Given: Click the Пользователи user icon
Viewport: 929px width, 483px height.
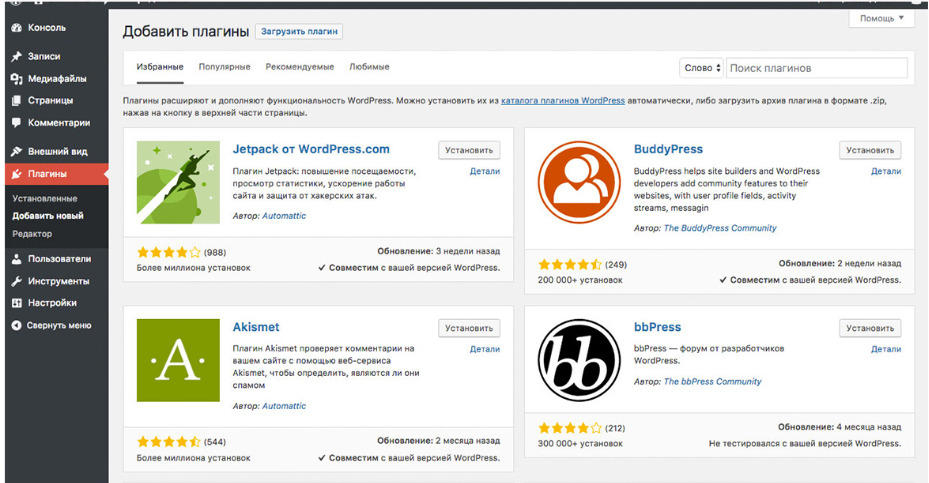Looking at the screenshot, I should tap(17, 259).
